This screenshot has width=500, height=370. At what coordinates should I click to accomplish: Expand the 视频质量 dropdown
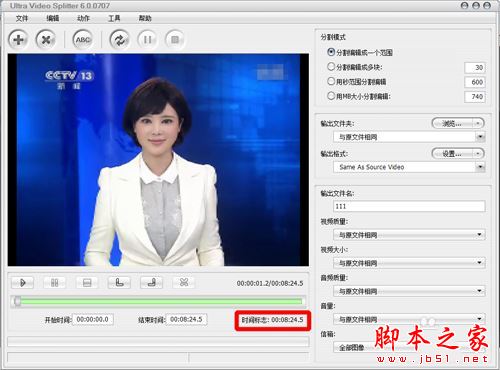480,235
